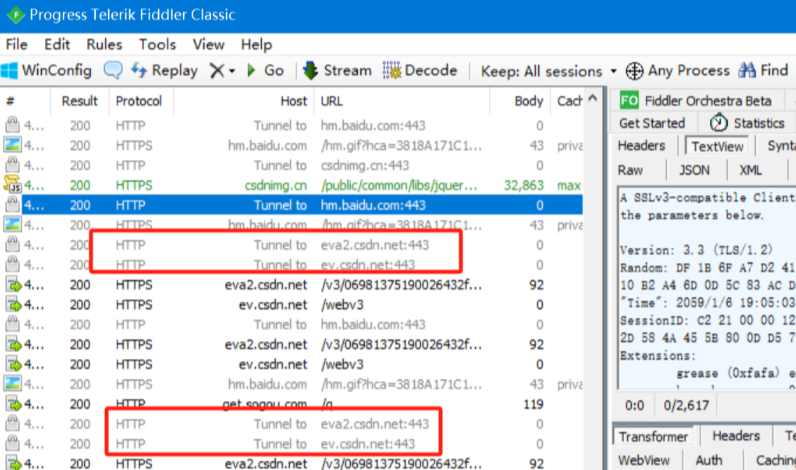Replay the selected session

165,71
